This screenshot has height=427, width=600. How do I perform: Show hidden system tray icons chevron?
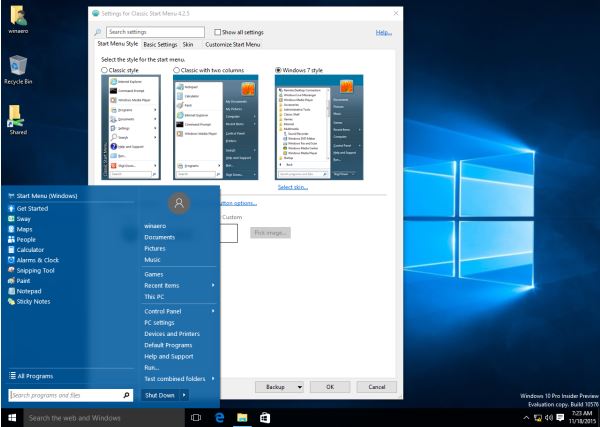point(526,417)
